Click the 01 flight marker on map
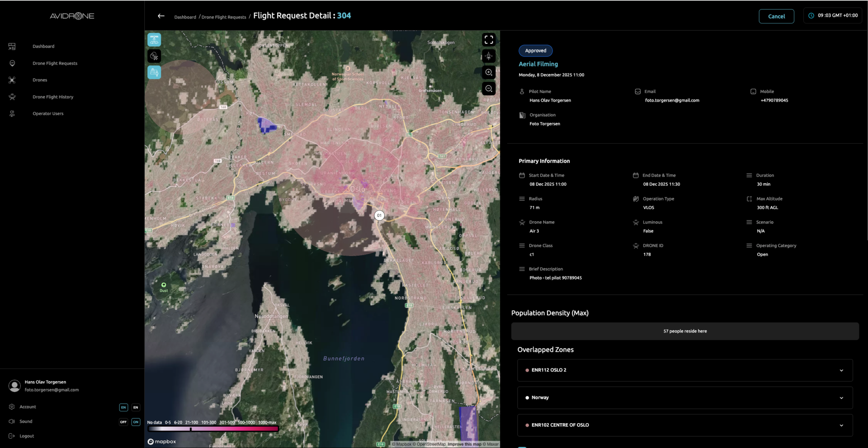Screen dimensions: 868x448 [x=379, y=215]
